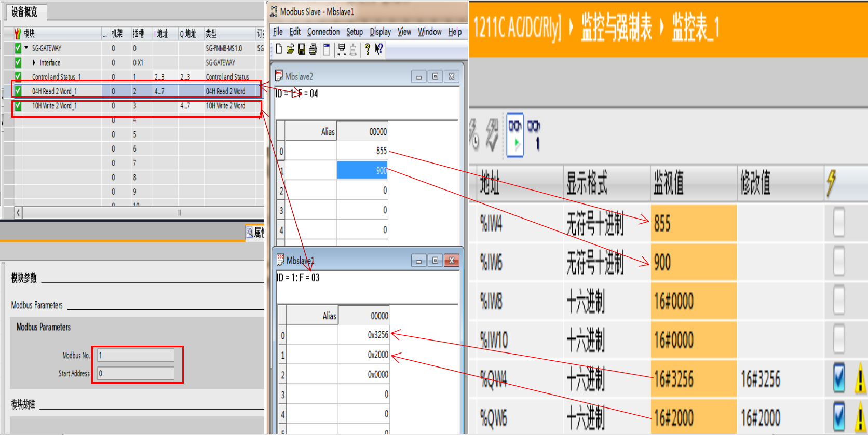Image resolution: width=868 pixels, height=435 pixels.
Task: Click the yellow warning icon in %QW6 row
Action: coord(860,416)
